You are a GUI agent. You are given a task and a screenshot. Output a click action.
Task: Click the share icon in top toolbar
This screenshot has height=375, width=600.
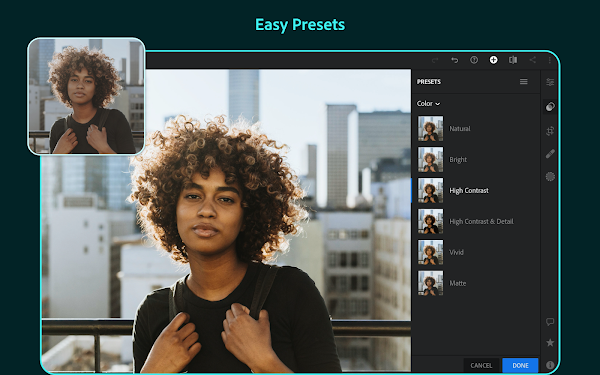coord(533,60)
